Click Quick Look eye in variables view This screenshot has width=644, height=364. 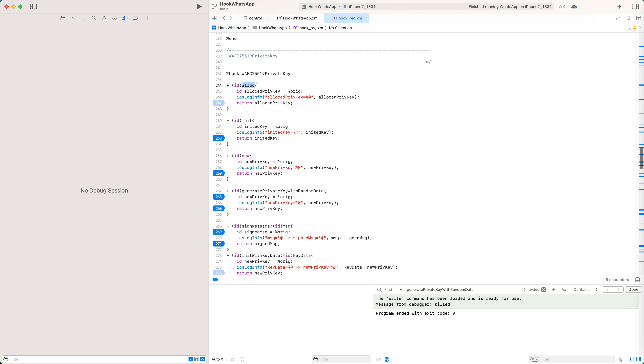pyautogui.click(x=232, y=359)
